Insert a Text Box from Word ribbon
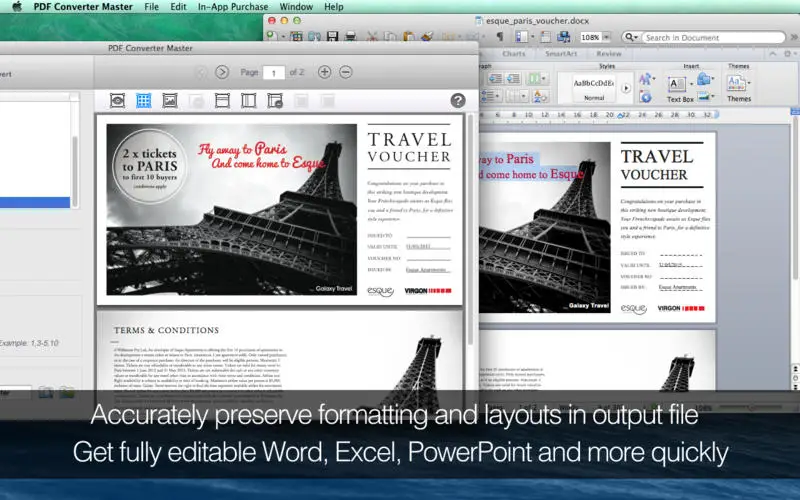800x500 pixels. (x=680, y=89)
